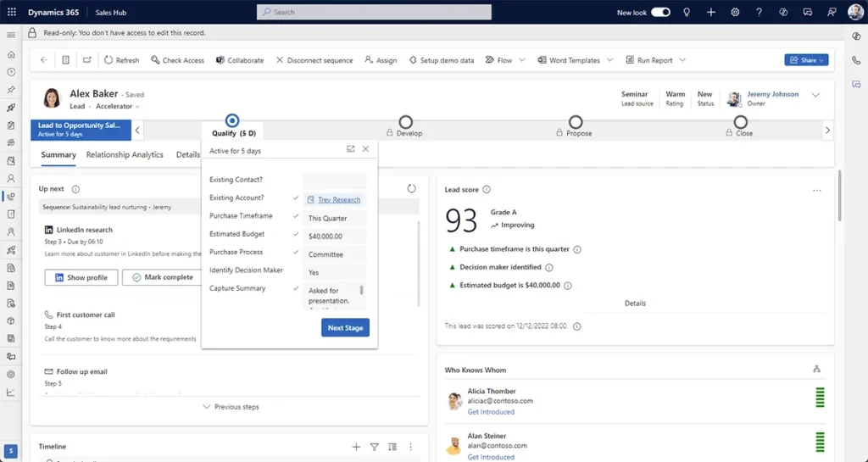Expand the Run Report dropdown arrow
The height and width of the screenshot is (462, 868).
point(682,60)
